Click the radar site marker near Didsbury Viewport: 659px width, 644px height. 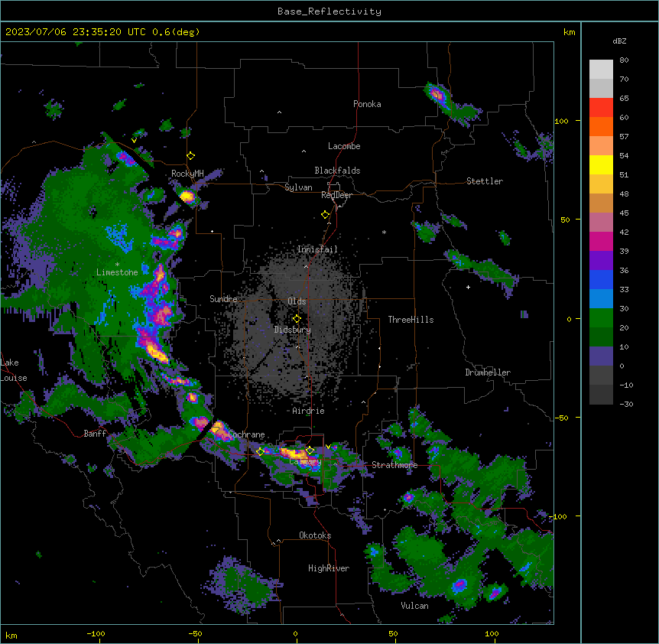[297, 319]
